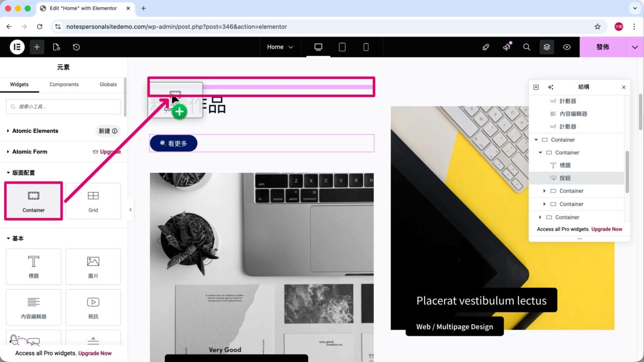
Task: Click the 新建 info badge
Action: pos(108,131)
